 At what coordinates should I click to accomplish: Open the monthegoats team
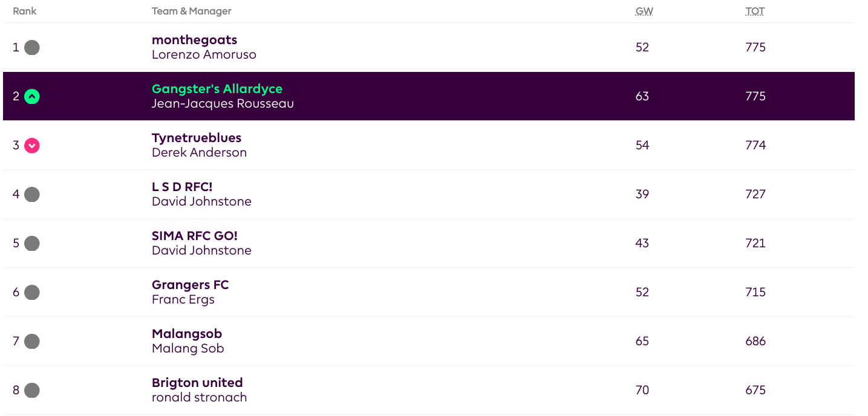click(194, 40)
